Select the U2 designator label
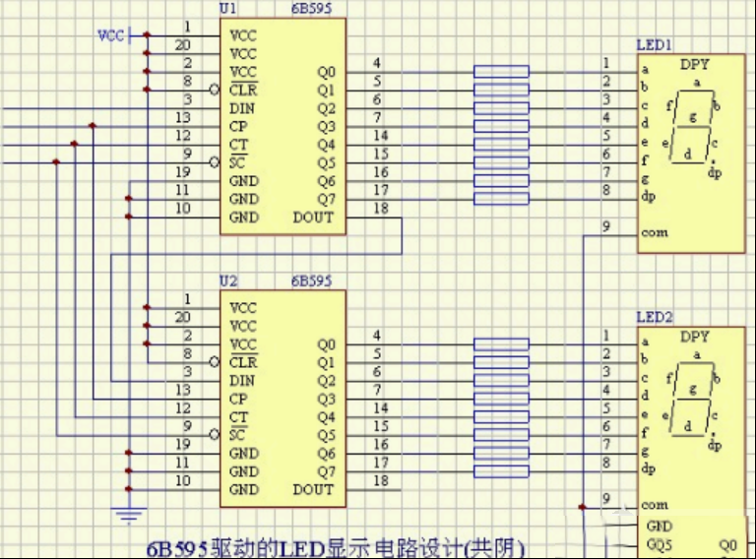The height and width of the screenshot is (559, 756). (227, 280)
